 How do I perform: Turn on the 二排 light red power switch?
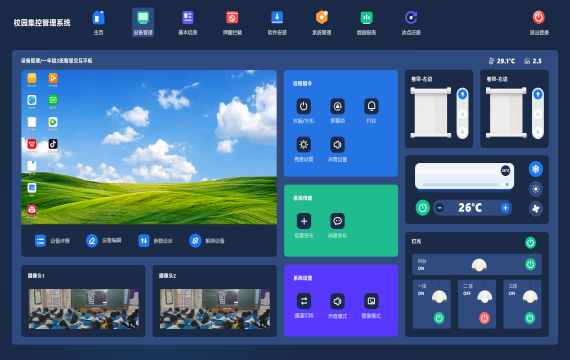tap(484, 318)
